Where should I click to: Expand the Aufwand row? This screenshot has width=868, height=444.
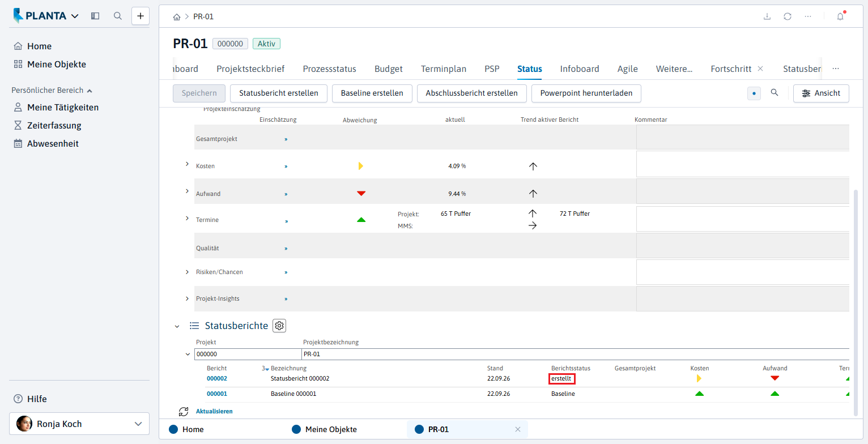tap(188, 191)
